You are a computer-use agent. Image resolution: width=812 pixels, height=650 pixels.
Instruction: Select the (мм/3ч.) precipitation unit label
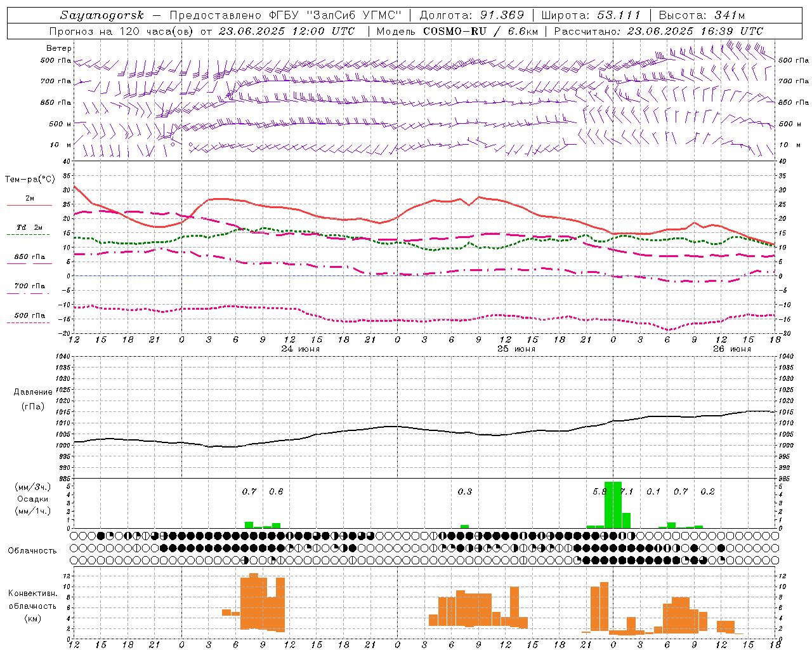click(x=33, y=487)
